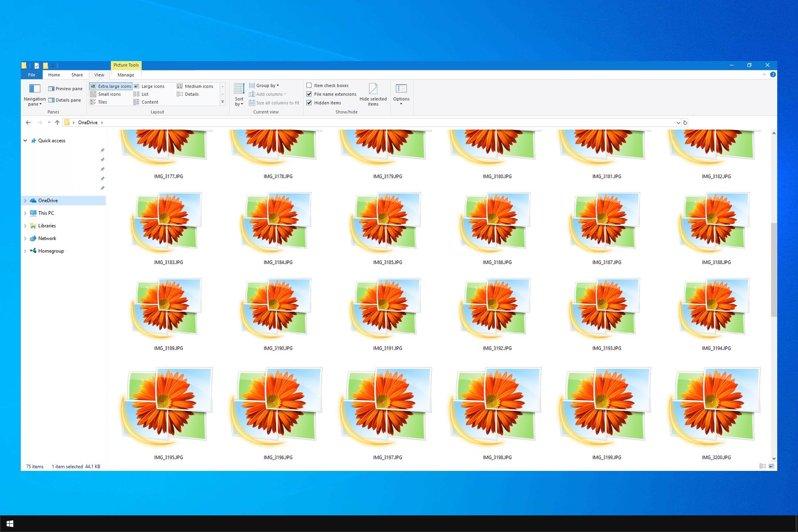The height and width of the screenshot is (532, 798).
Task: Expand the Homegroup tree node
Action: click(25, 251)
